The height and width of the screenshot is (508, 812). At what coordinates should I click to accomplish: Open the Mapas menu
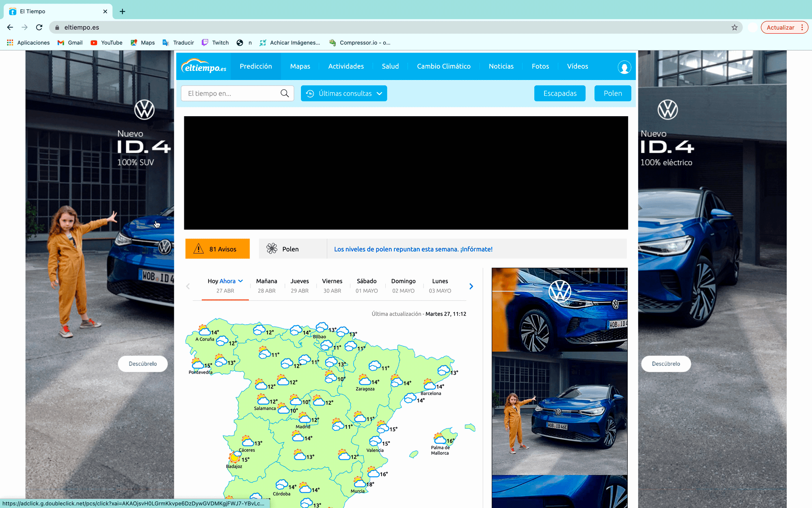(x=300, y=66)
